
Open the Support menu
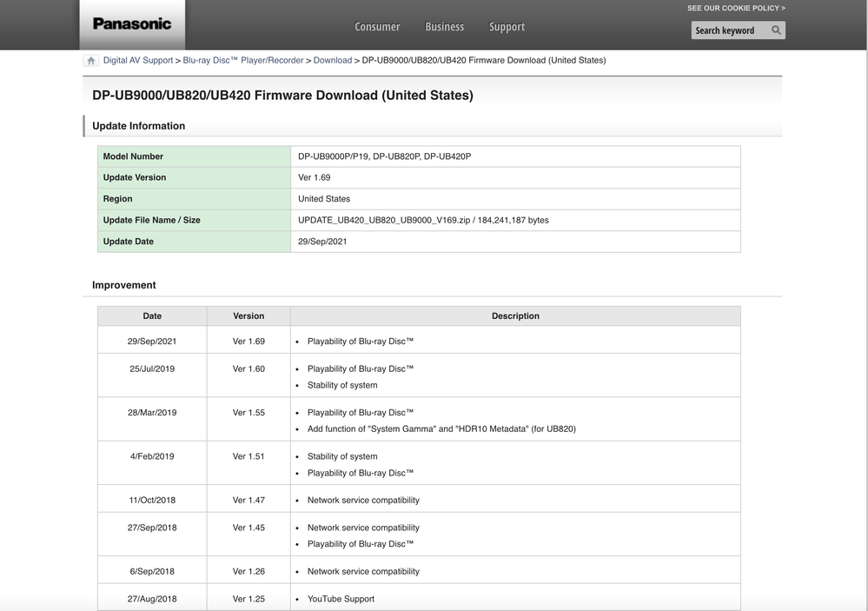(x=507, y=27)
